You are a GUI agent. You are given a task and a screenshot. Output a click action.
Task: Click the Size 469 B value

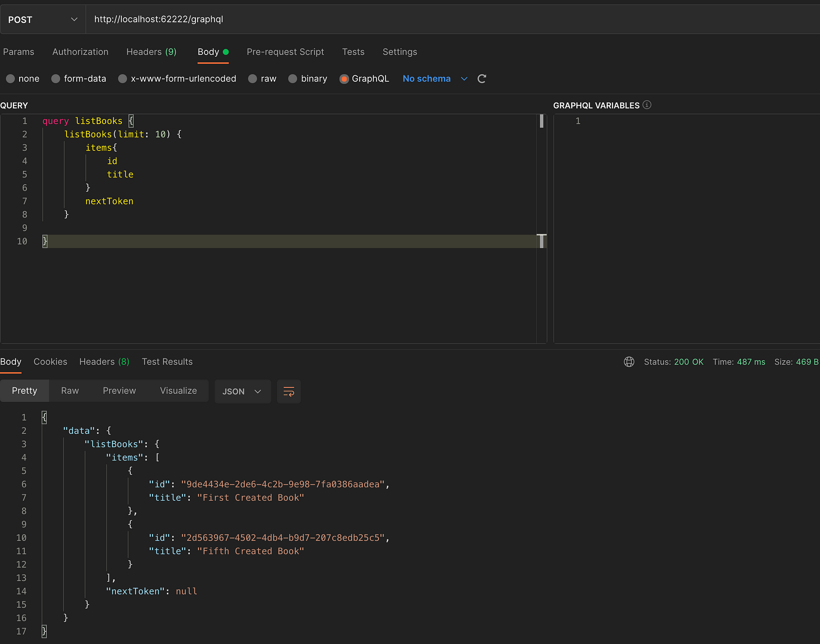(x=807, y=362)
